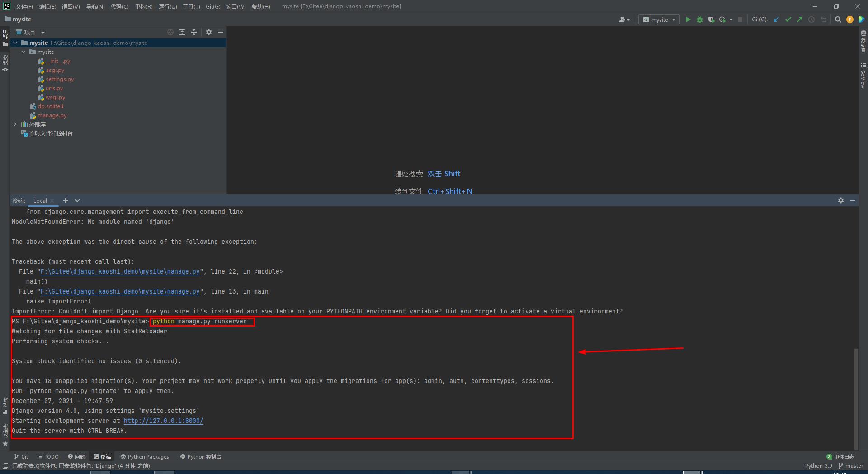Click the Git rollback arrow icon

tap(823, 19)
